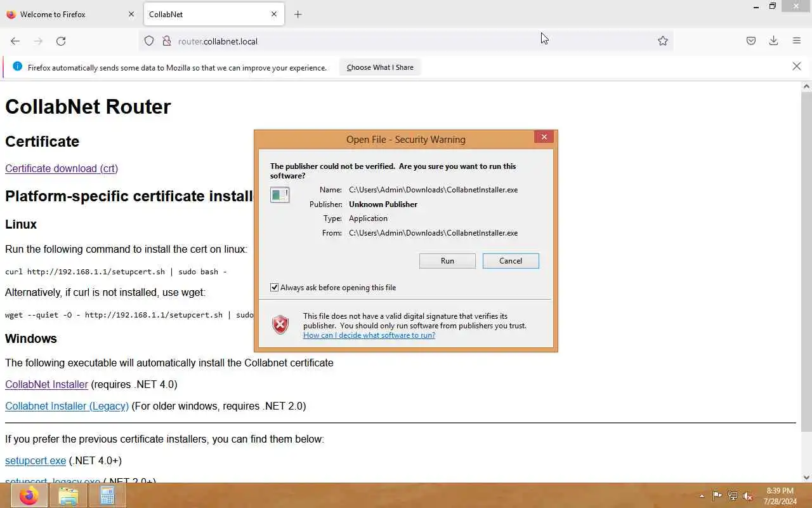Uncheck Always ask before opening this file
This screenshot has width=812, height=508.
point(275,288)
